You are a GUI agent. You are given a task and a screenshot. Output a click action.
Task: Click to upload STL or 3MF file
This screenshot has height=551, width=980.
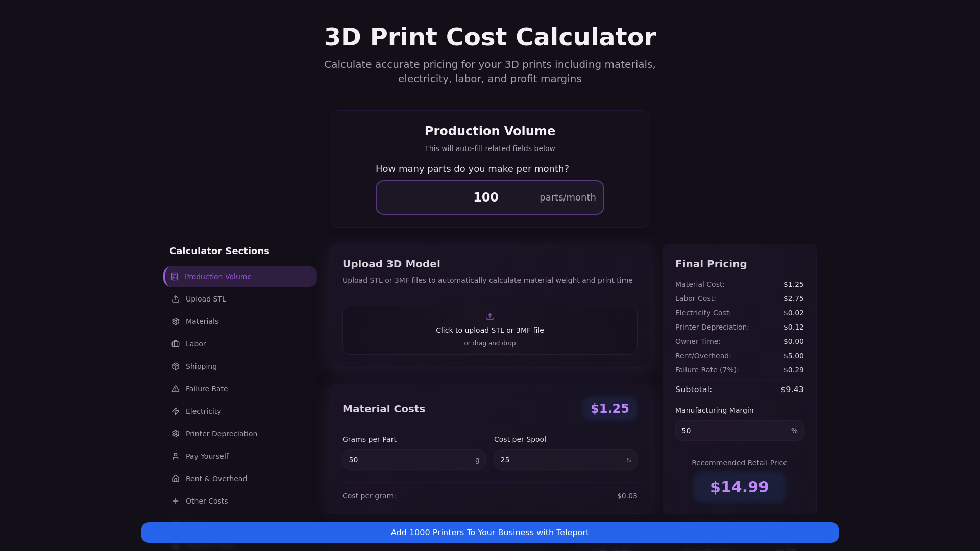point(490,330)
